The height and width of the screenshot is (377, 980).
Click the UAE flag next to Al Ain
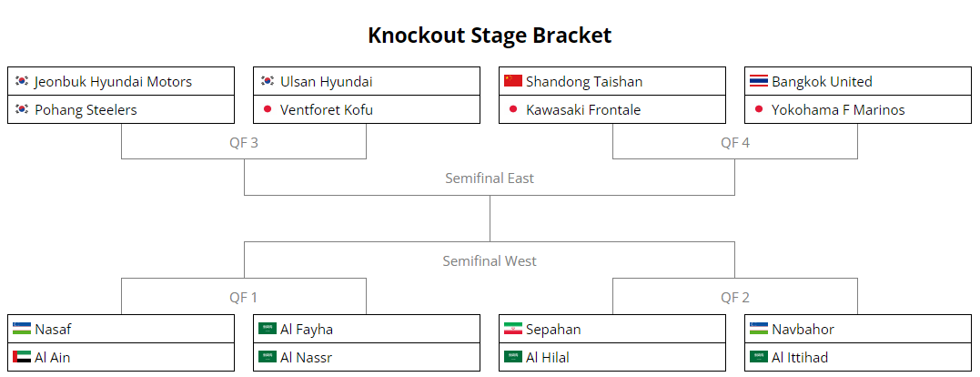[x=22, y=356]
